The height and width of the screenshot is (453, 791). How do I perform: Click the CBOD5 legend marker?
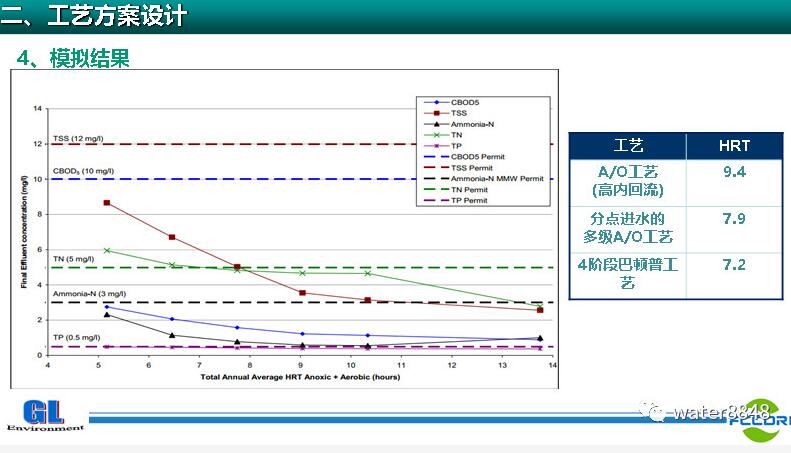435,102
